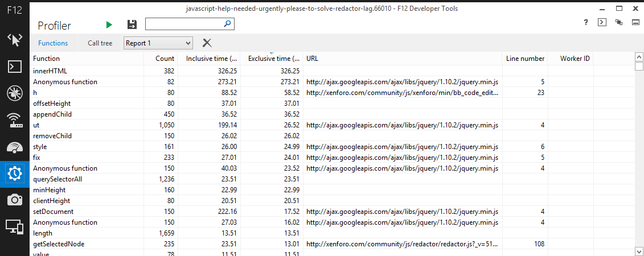Open the Memory camera tool

14,199
